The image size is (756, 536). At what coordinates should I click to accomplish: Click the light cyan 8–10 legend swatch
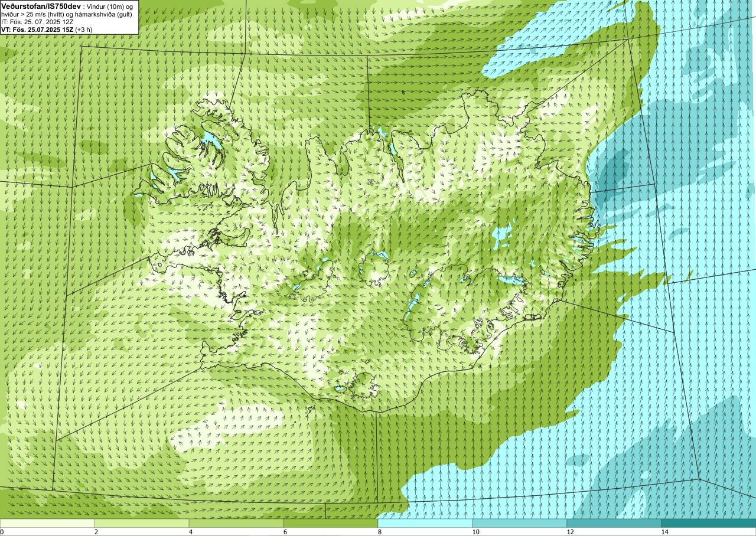(425, 523)
